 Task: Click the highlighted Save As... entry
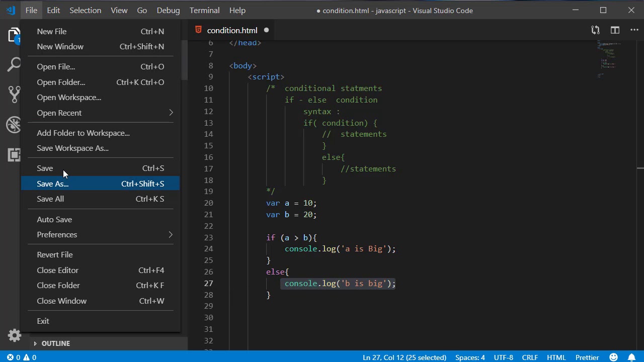[x=100, y=184]
